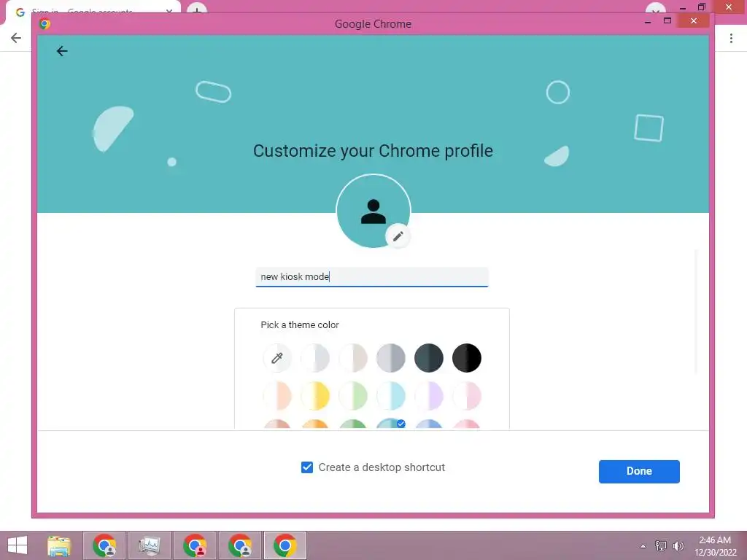This screenshot has height=560, width=747.
Task: Select the light grey theme color
Action: point(315,357)
